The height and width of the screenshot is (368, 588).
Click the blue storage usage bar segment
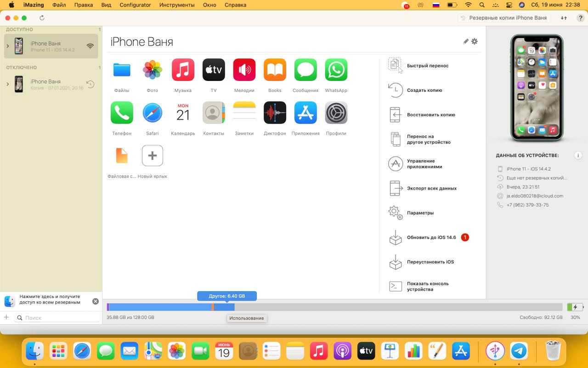point(161,307)
